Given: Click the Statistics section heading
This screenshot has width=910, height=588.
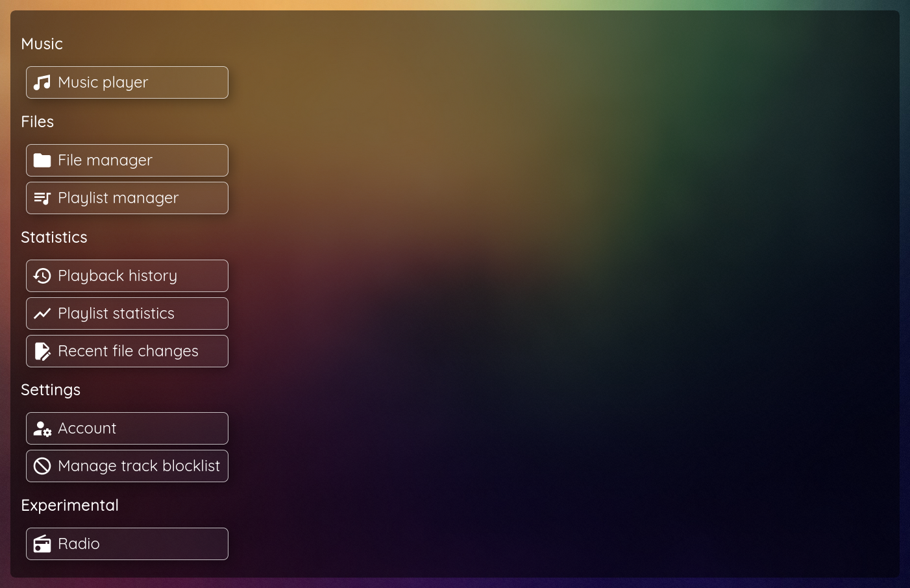Looking at the screenshot, I should coord(54,238).
